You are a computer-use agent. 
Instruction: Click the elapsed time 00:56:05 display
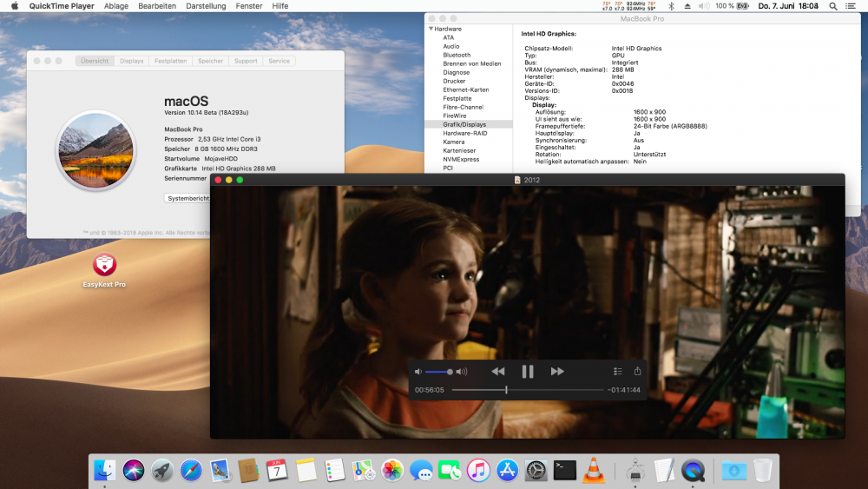pyautogui.click(x=430, y=390)
